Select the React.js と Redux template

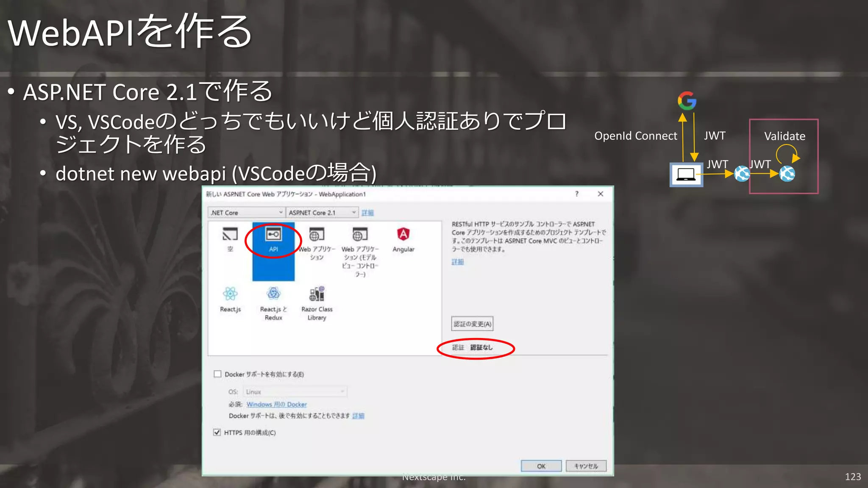[273, 303]
